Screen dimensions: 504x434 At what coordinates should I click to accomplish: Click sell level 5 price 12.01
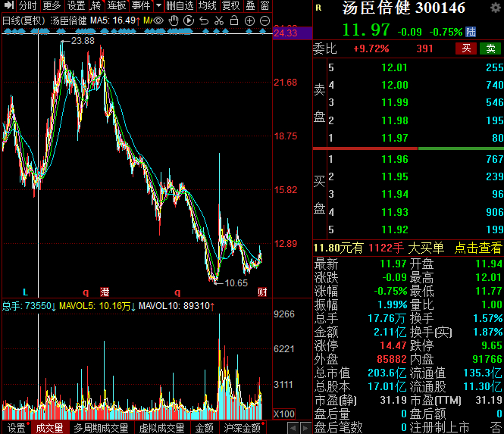coord(394,67)
